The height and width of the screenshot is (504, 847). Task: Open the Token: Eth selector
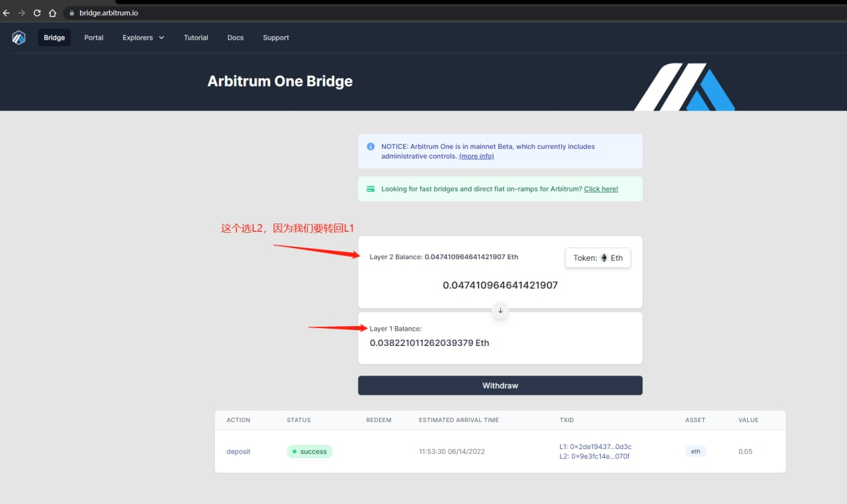tap(598, 258)
